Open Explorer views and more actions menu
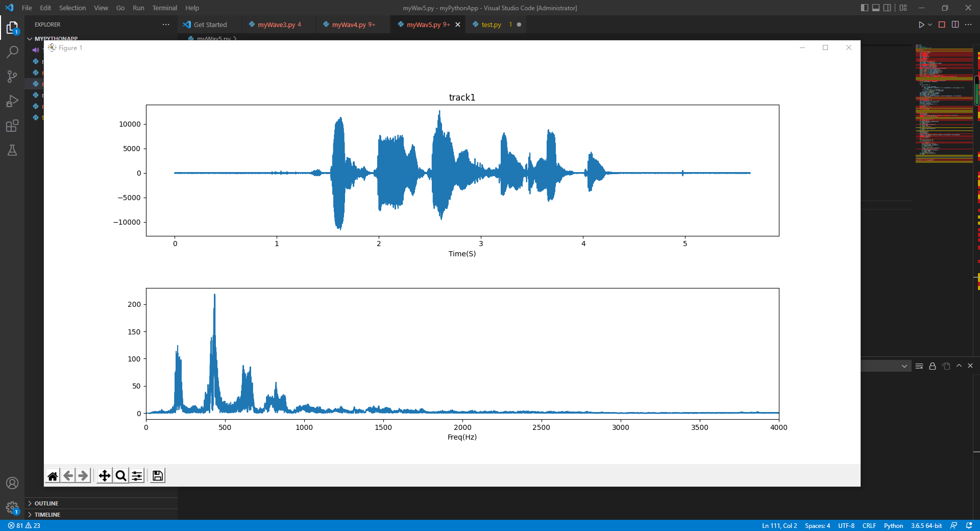The image size is (980, 531). click(166, 25)
